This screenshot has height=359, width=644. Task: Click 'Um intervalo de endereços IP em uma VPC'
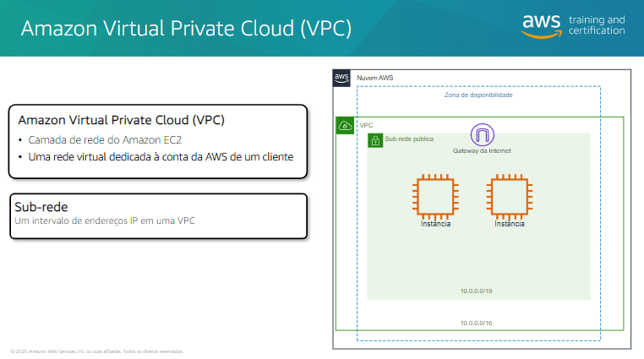(105, 220)
